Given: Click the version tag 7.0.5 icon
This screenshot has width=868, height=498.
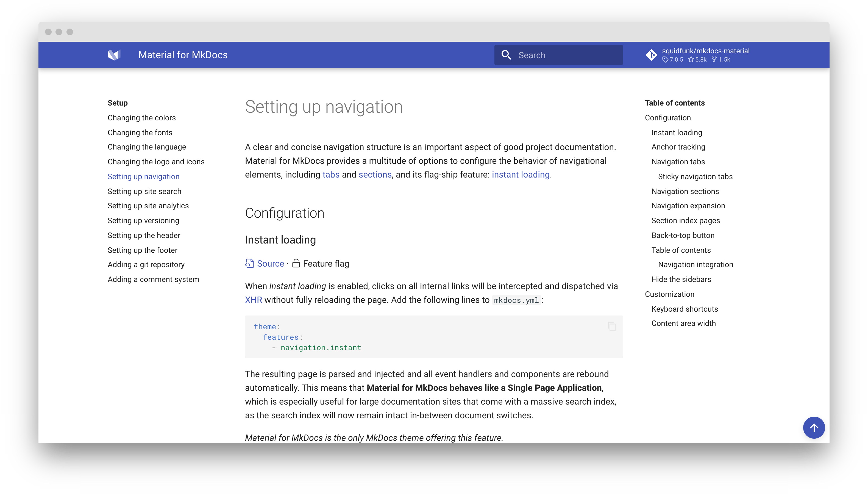Looking at the screenshot, I should pos(665,60).
